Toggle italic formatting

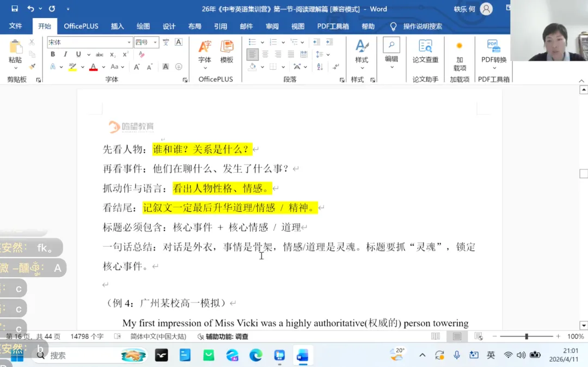(x=65, y=54)
